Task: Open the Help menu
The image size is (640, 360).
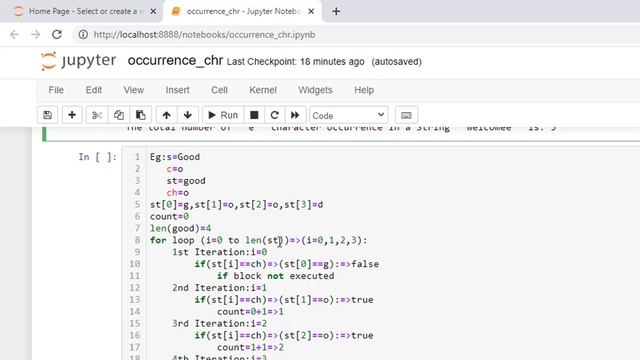Action: coord(364,90)
